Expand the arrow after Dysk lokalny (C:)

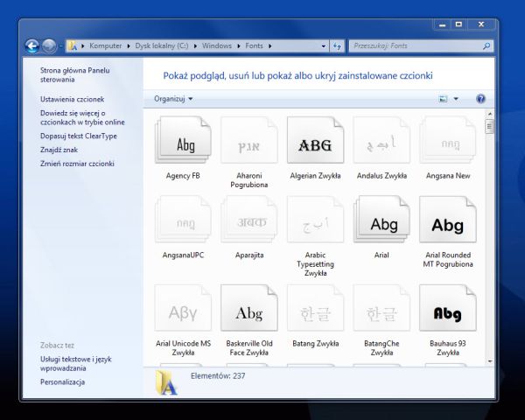(x=195, y=45)
